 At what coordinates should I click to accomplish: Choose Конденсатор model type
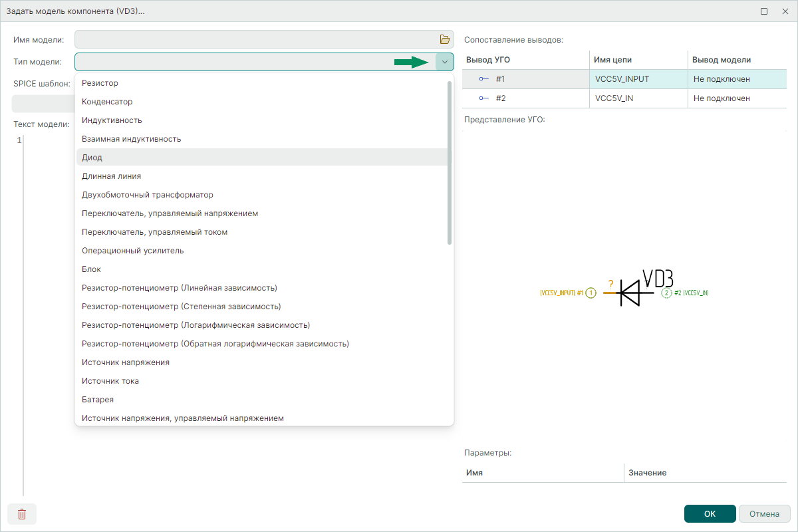pyautogui.click(x=107, y=102)
